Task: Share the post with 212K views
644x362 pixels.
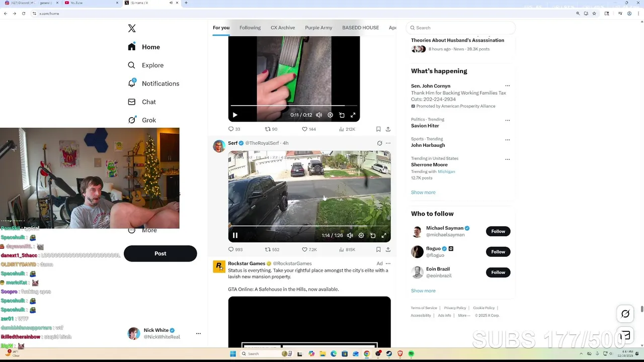Action: pos(388,129)
